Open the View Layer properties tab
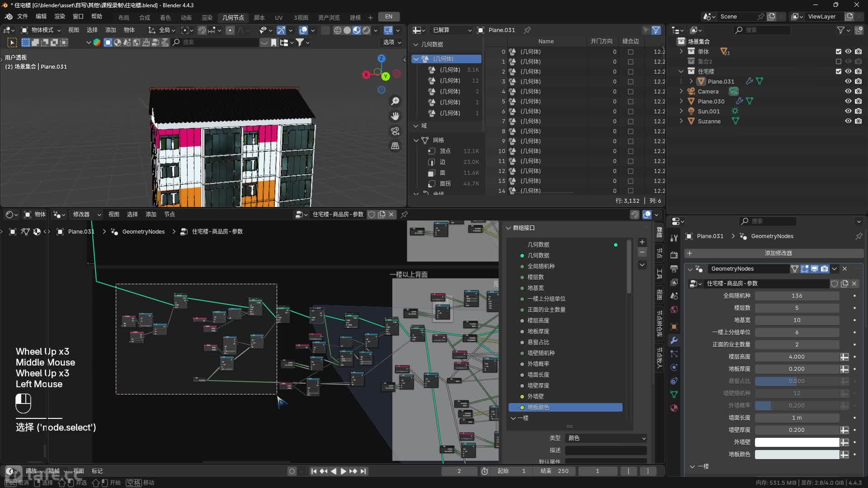 pyautogui.click(x=674, y=282)
